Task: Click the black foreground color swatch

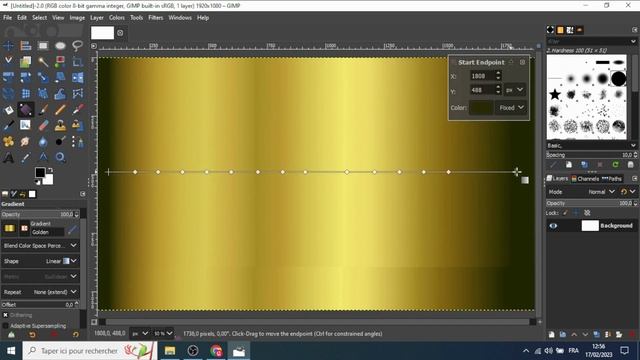Action: point(40,172)
